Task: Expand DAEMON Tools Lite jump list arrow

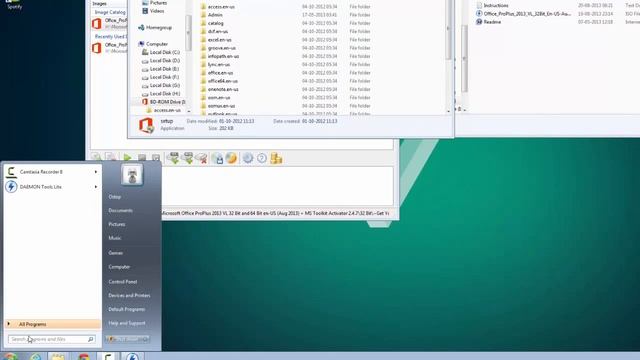Action: click(x=96, y=187)
